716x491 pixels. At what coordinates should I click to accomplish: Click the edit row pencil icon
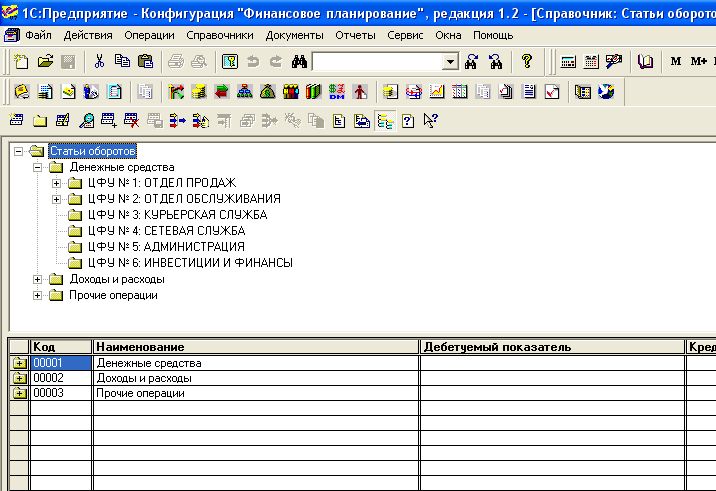(x=63, y=121)
